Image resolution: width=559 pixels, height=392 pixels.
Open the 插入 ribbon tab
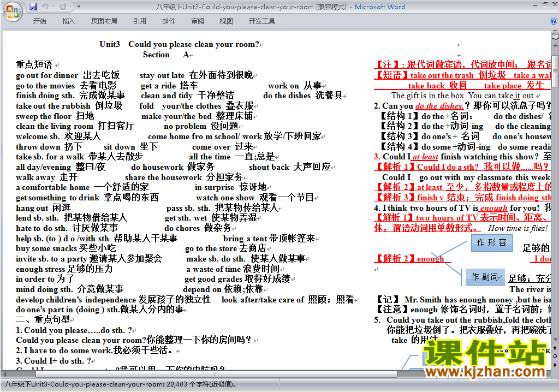click(68, 21)
